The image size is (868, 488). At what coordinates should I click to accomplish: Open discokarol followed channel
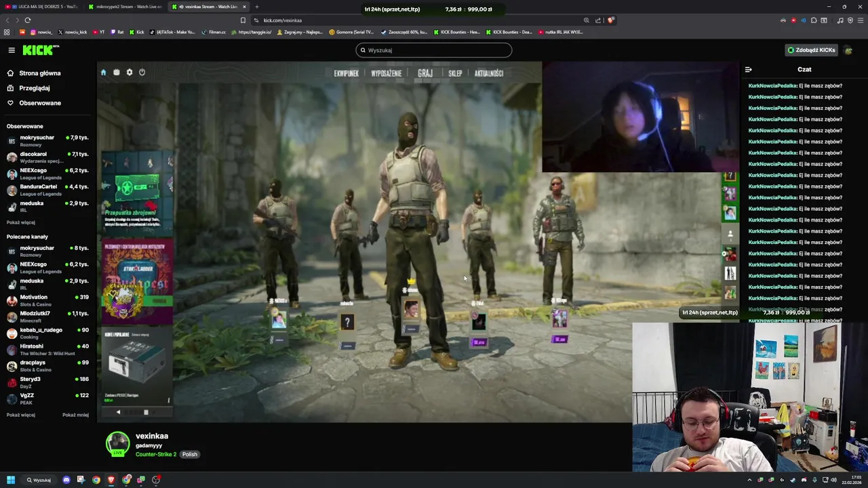(47, 157)
